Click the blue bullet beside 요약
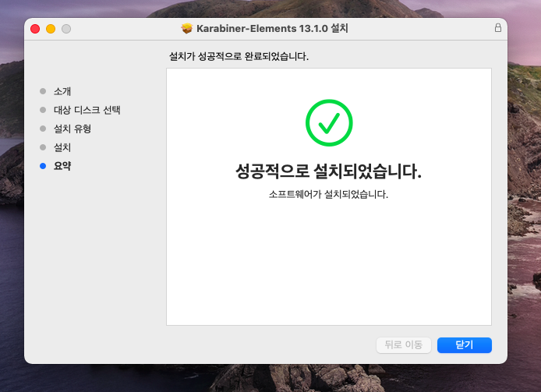 [43, 166]
